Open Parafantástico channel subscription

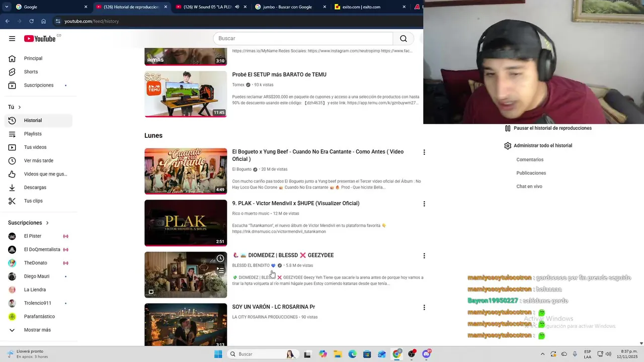(39, 317)
